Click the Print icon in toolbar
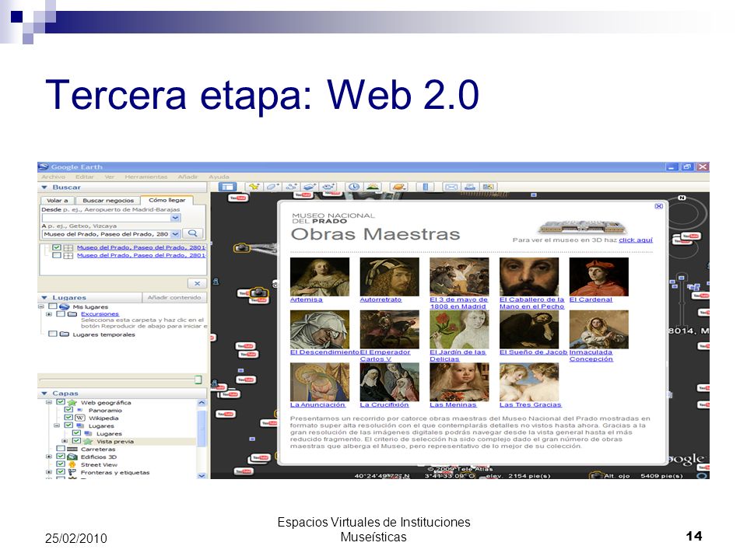Viewport: 747px width, 560px height. tap(469, 187)
